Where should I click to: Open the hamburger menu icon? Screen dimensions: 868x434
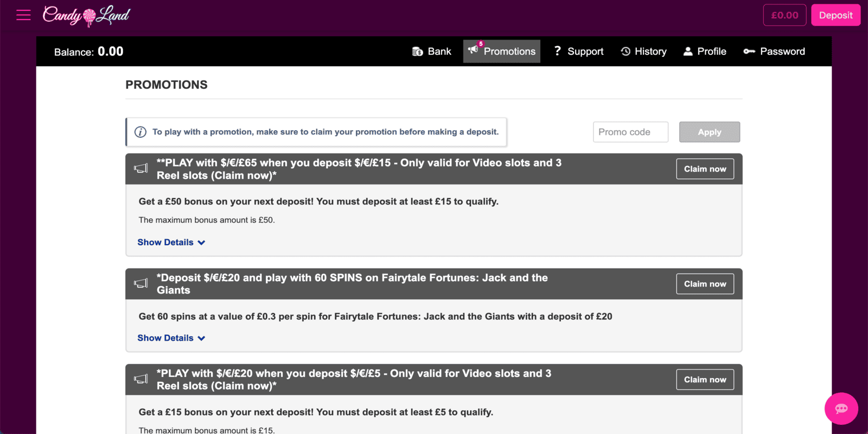pyautogui.click(x=23, y=15)
